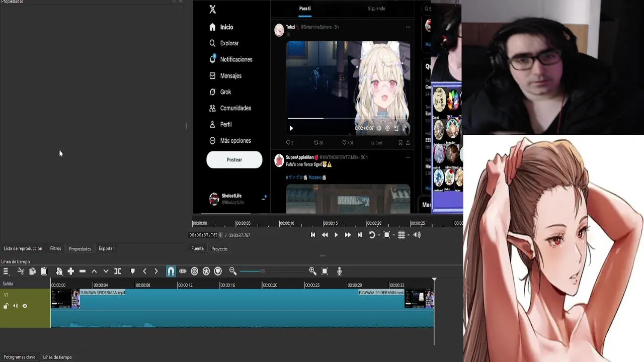Mute the V1 track
The image size is (644, 362).
click(x=15, y=306)
